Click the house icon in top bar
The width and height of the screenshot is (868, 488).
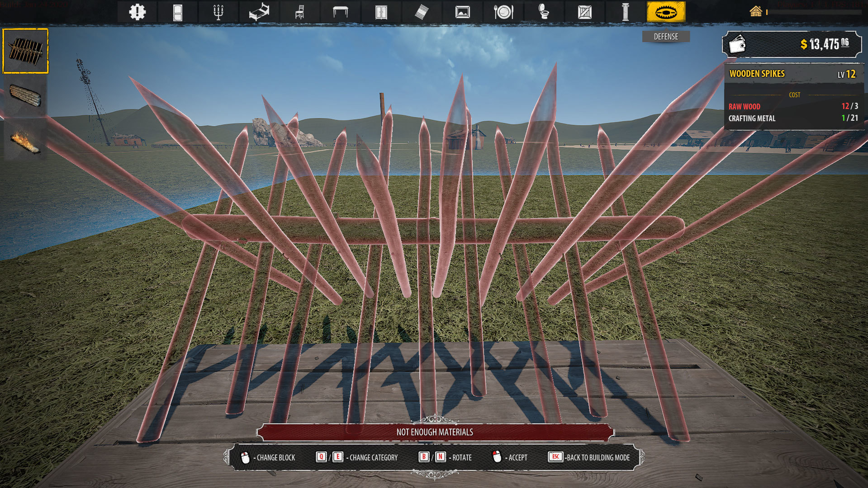pos(756,11)
